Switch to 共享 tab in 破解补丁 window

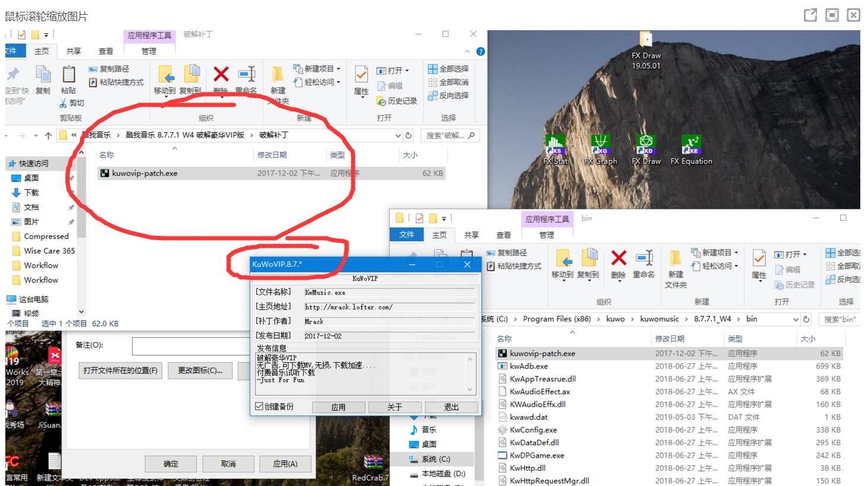click(x=74, y=52)
